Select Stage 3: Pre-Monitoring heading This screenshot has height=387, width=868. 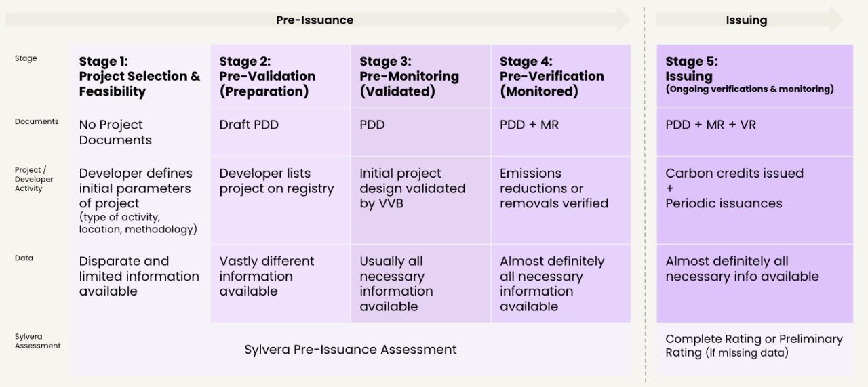tap(409, 76)
